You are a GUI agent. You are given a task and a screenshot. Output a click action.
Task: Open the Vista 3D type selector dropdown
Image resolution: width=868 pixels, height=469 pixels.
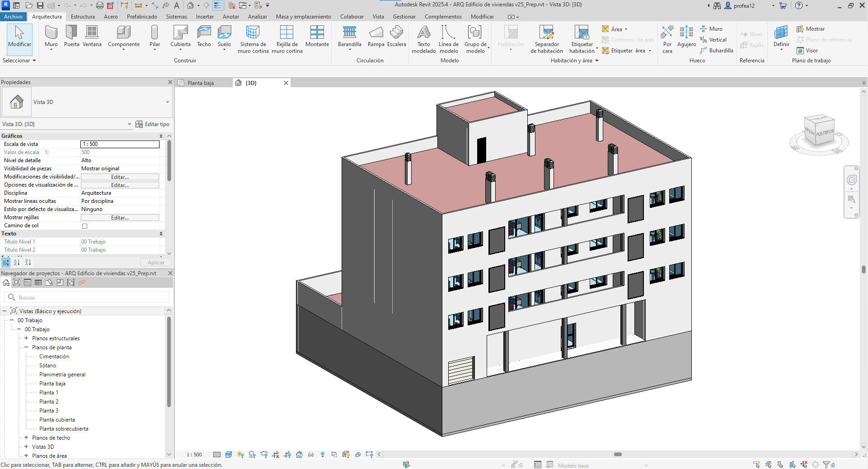[x=167, y=102]
